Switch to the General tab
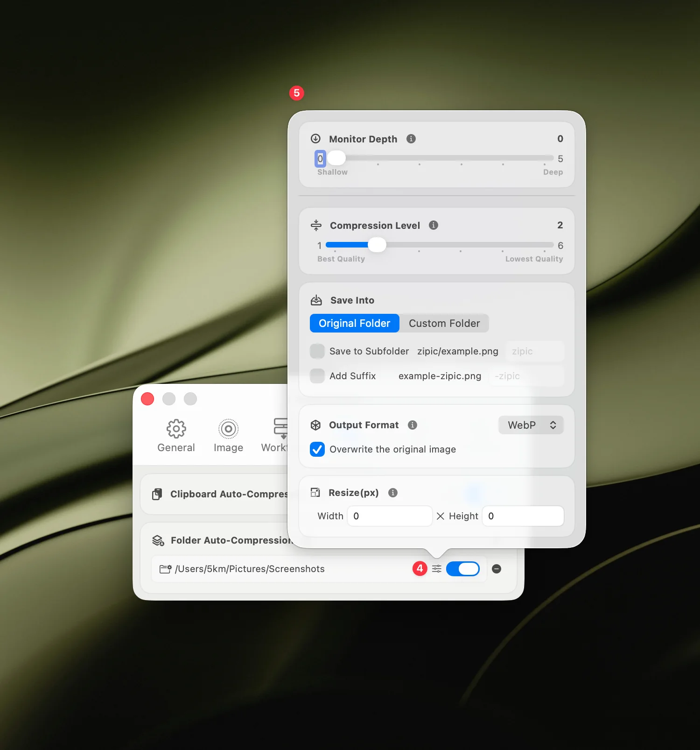The width and height of the screenshot is (700, 750). click(176, 436)
